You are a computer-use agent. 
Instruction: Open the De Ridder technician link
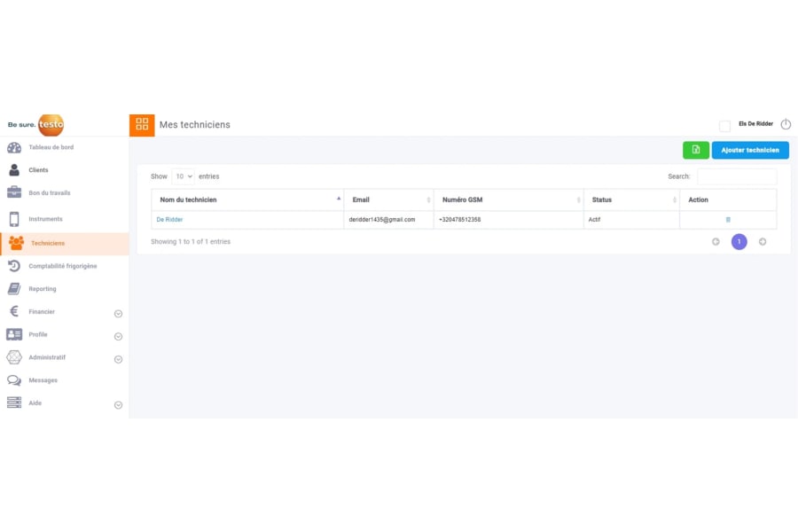[169, 220]
